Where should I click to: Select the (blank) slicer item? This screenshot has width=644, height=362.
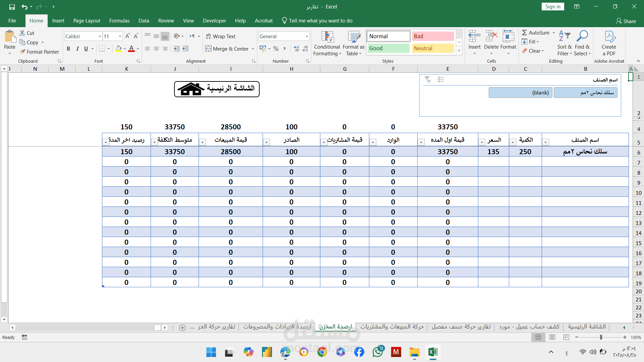(520, 93)
